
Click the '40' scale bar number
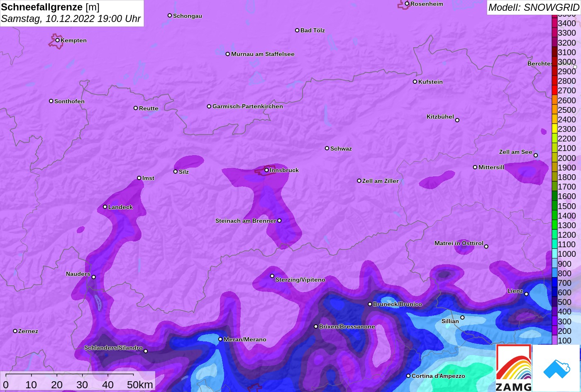click(108, 385)
